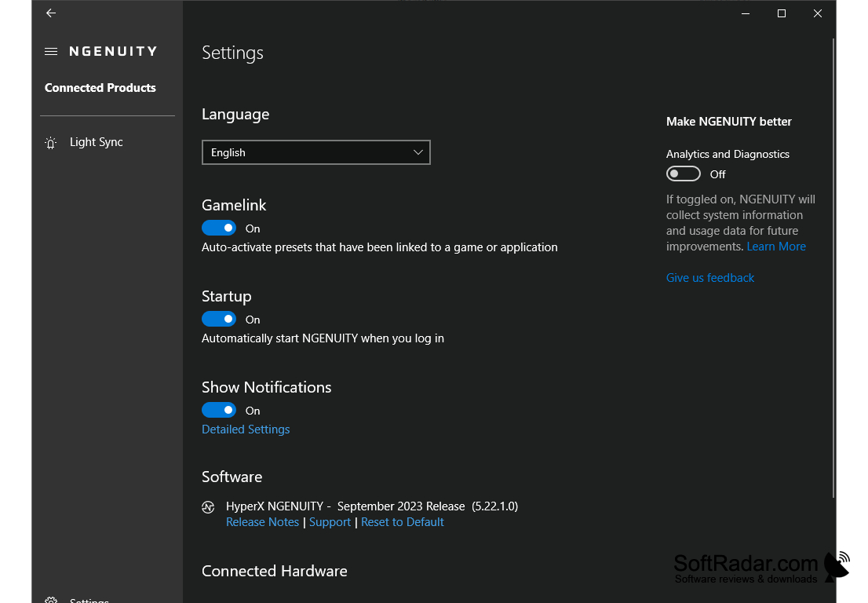Expand the language selector chevron
This screenshot has width=868, height=603.
pyautogui.click(x=418, y=152)
